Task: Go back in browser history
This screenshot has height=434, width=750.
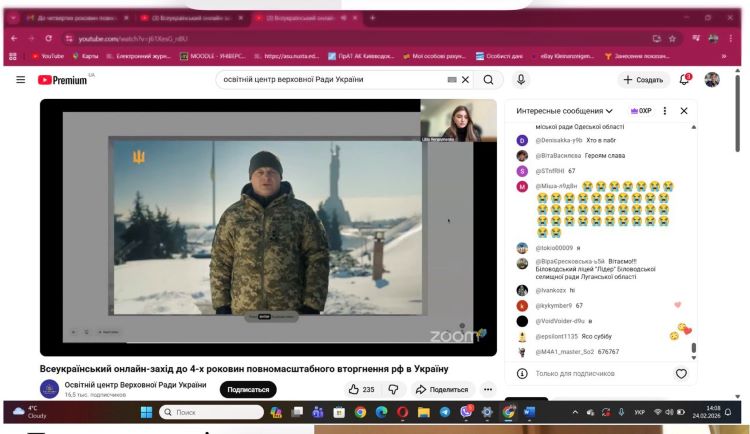Action: point(14,38)
